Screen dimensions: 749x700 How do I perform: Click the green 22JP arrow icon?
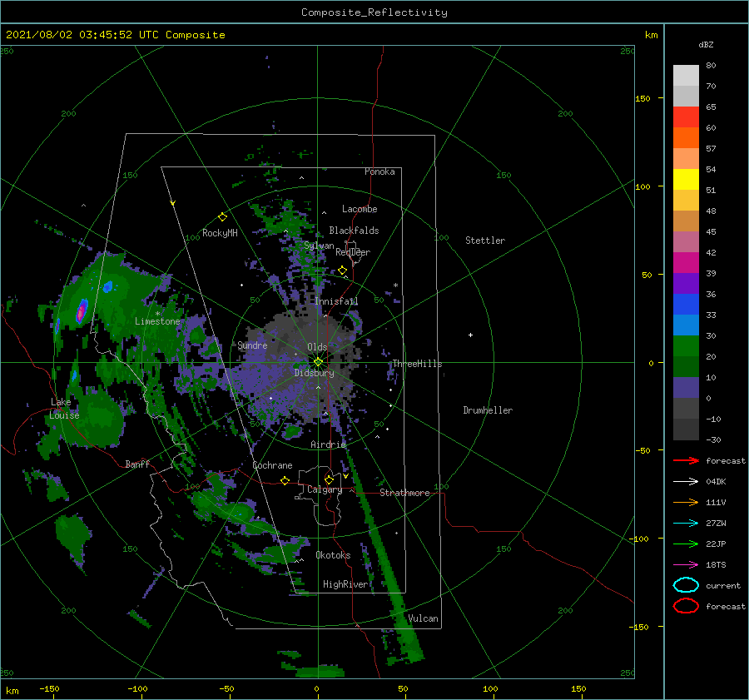(686, 544)
